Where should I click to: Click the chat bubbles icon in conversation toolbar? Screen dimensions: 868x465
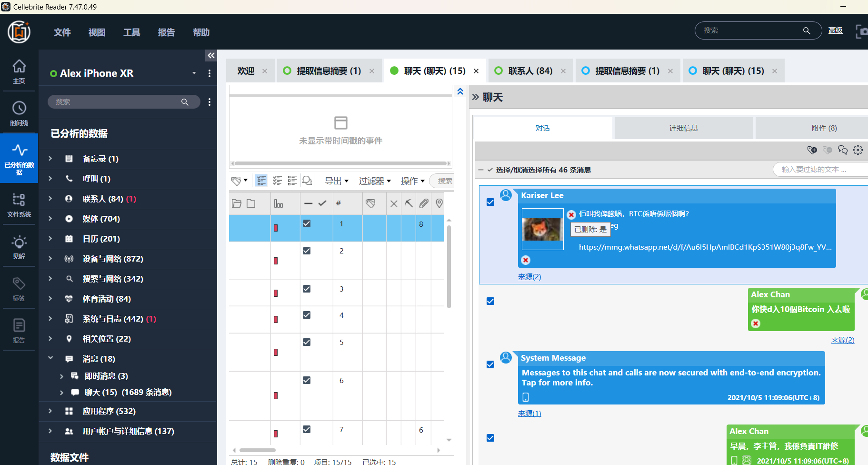[x=843, y=150]
